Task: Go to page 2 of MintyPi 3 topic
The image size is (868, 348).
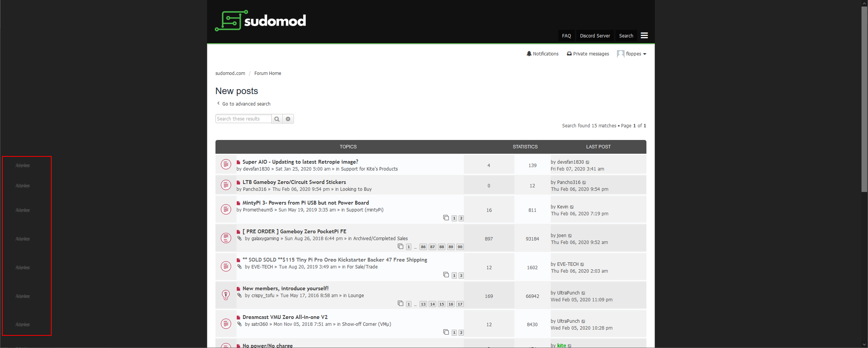Action: click(x=461, y=218)
